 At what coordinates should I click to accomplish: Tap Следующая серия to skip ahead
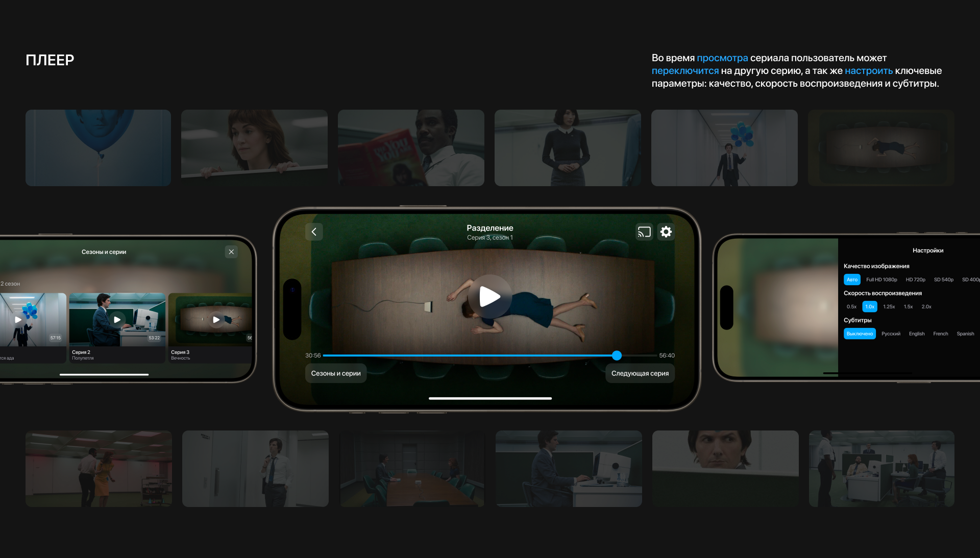tap(640, 373)
